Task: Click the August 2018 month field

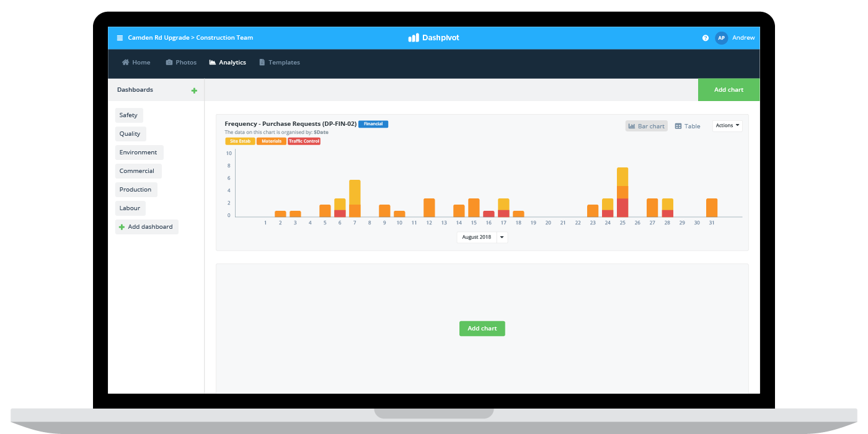Action: coord(477,237)
